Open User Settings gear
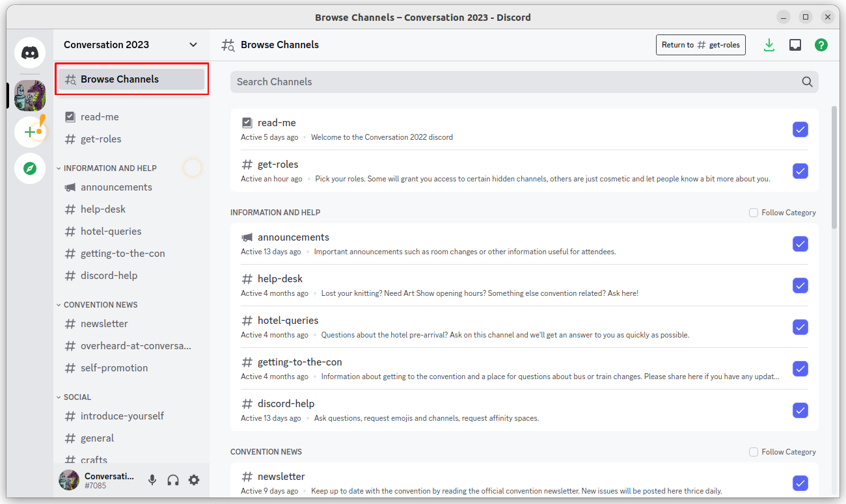Viewport: 846px width, 504px height. pos(194,480)
